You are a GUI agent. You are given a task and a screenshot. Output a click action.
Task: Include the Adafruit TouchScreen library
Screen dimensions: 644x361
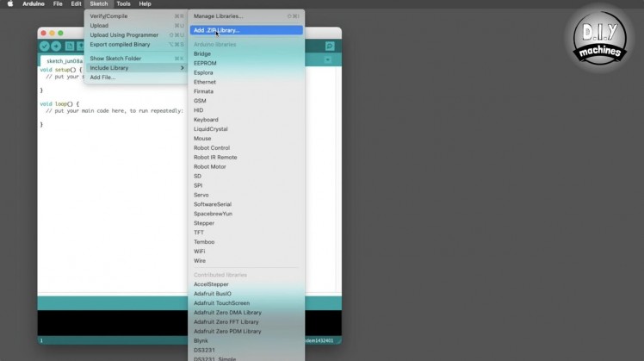(x=246, y=303)
